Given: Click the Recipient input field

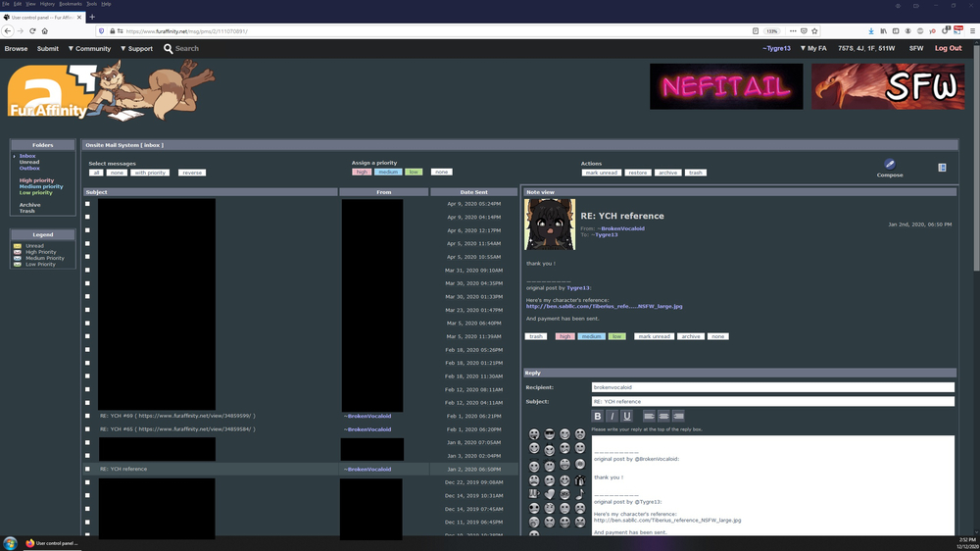Looking at the screenshot, I should tap(772, 387).
